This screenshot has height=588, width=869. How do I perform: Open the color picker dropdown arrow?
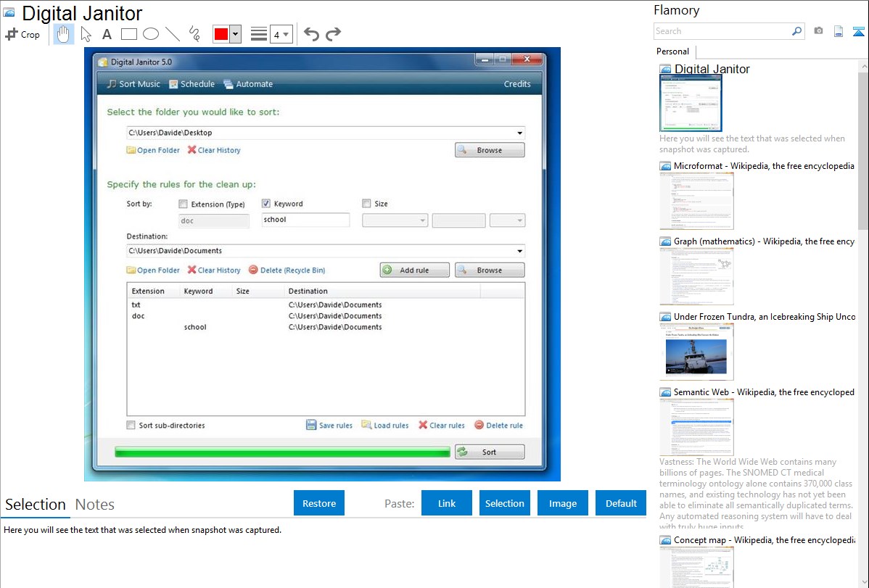235,34
